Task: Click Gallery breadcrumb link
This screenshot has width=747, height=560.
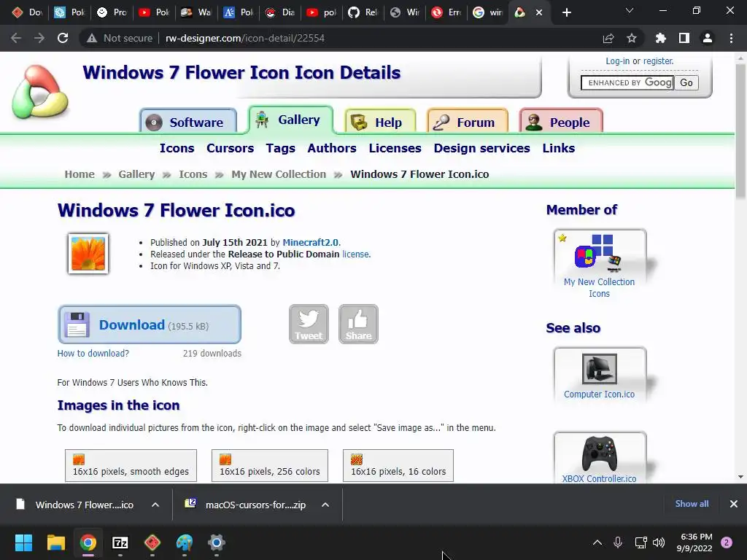Action: pos(136,174)
